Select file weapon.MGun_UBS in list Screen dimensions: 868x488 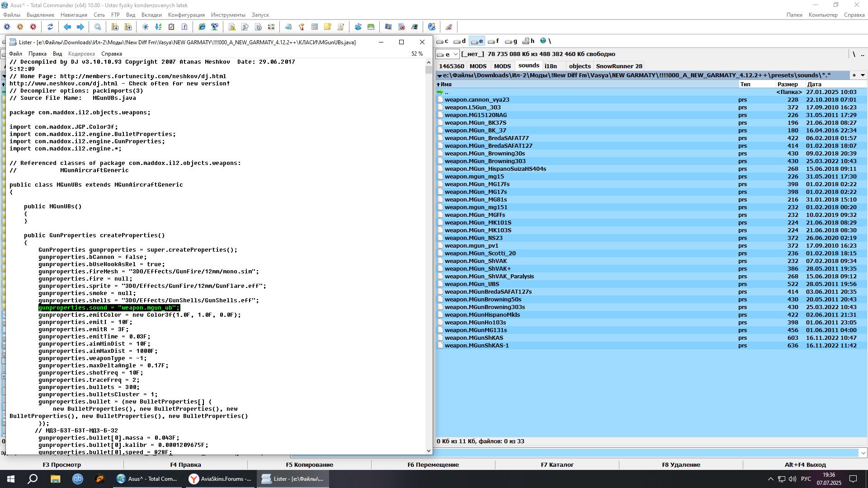pos(472,284)
